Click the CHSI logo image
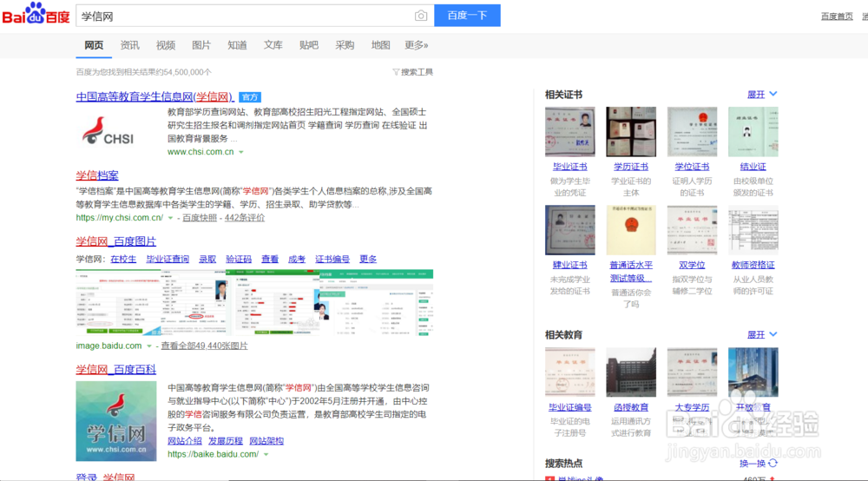The width and height of the screenshot is (868, 481). point(108,132)
